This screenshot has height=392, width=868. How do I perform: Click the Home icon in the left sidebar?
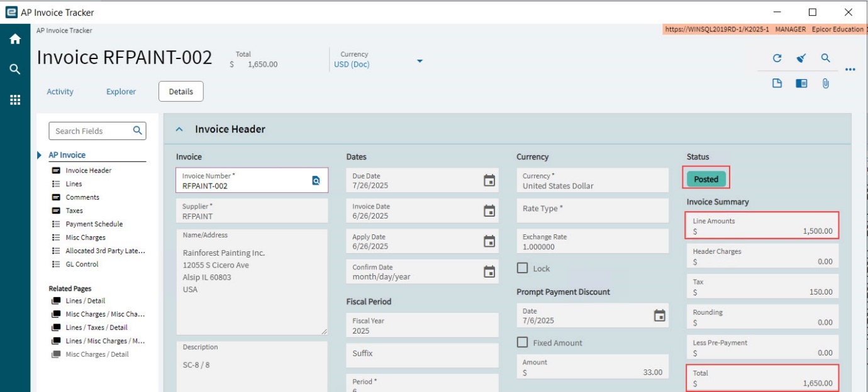(x=15, y=39)
